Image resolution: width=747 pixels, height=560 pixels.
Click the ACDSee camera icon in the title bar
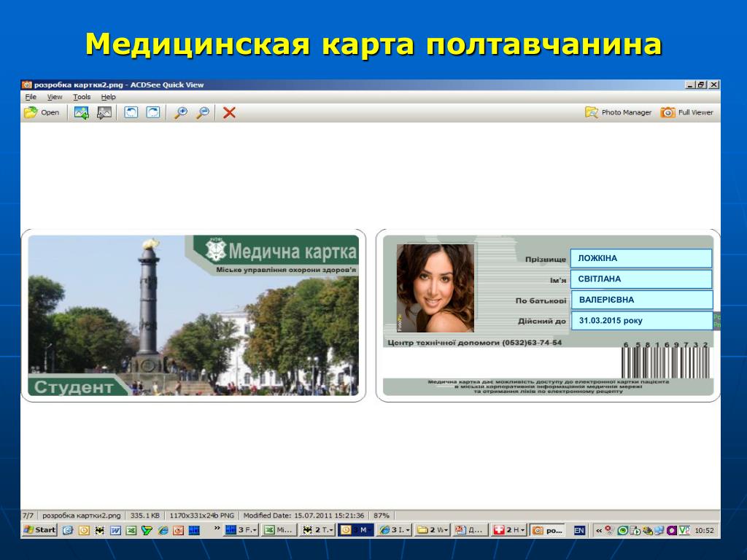pos(27,85)
